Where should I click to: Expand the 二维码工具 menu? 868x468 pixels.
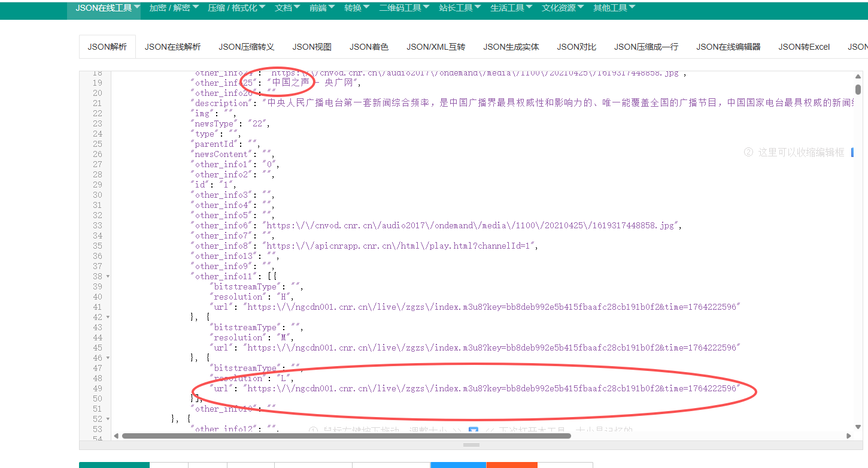404,8
